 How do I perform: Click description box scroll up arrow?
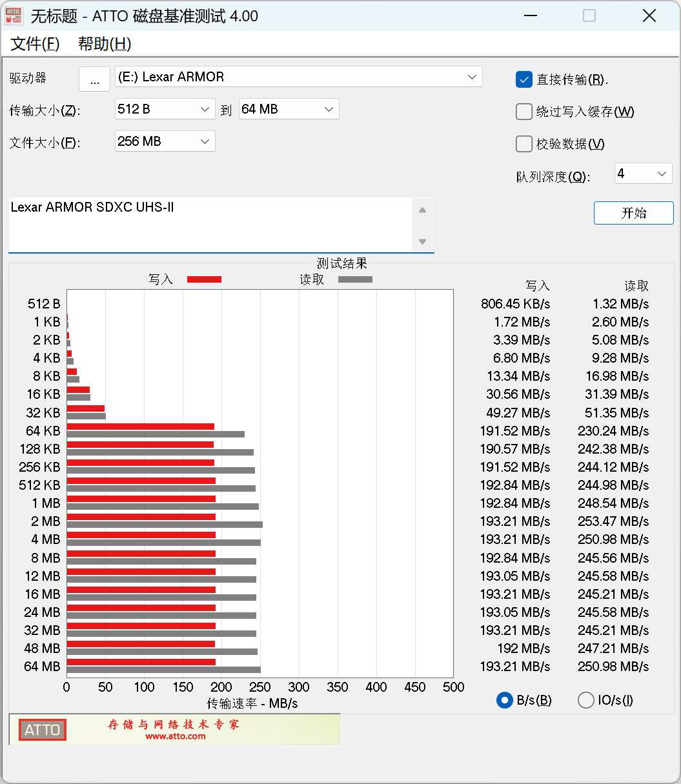point(422,210)
